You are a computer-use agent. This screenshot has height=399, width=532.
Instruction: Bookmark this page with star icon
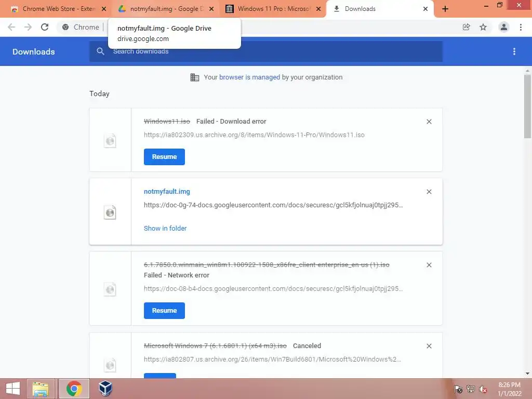click(483, 27)
